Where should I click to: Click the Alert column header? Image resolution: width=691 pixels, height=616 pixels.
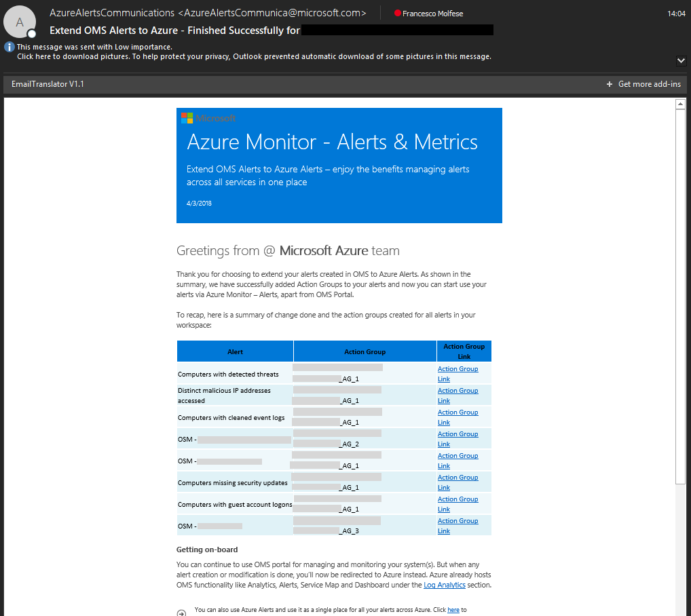tap(235, 351)
